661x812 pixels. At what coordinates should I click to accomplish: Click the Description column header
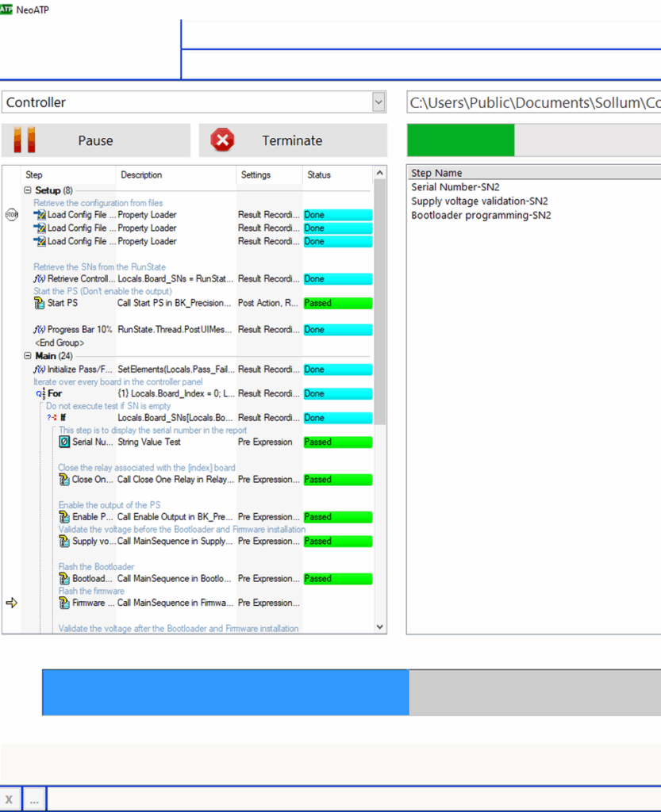176,175
